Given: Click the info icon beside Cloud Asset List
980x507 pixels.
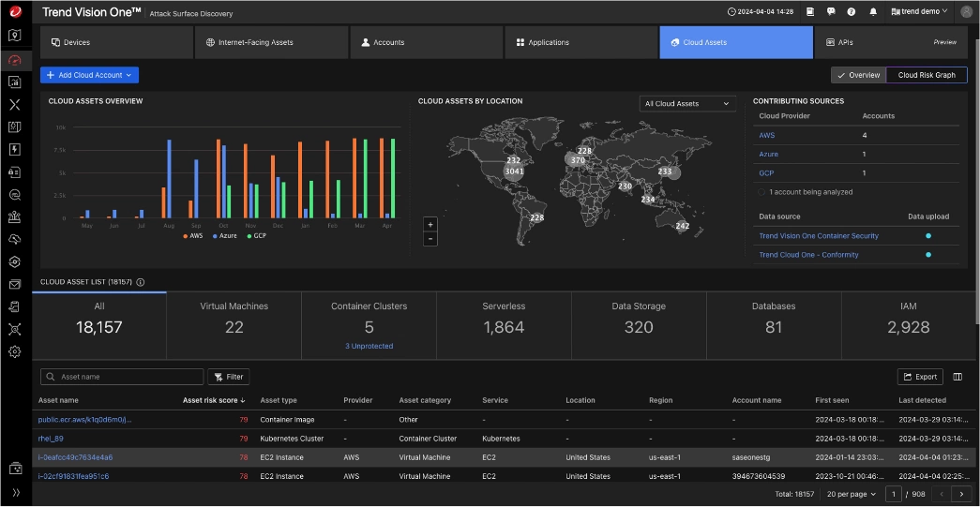Looking at the screenshot, I should click(141, 282).
